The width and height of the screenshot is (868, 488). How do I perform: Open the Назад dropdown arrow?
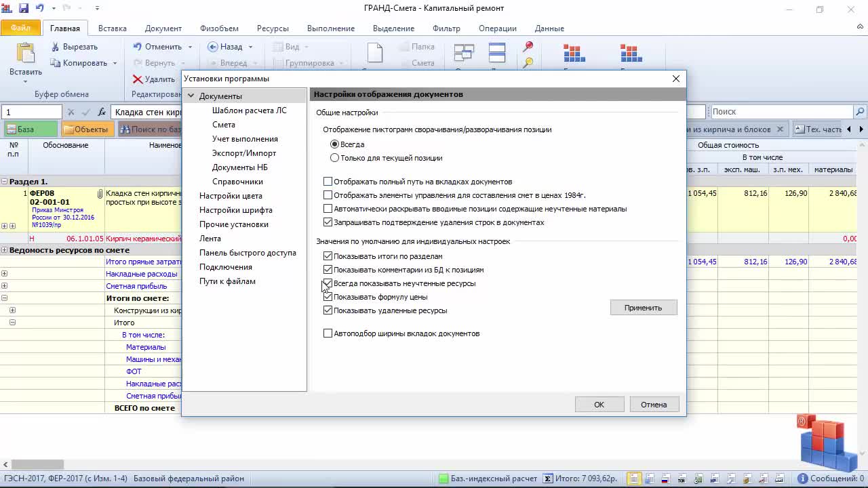250,47
